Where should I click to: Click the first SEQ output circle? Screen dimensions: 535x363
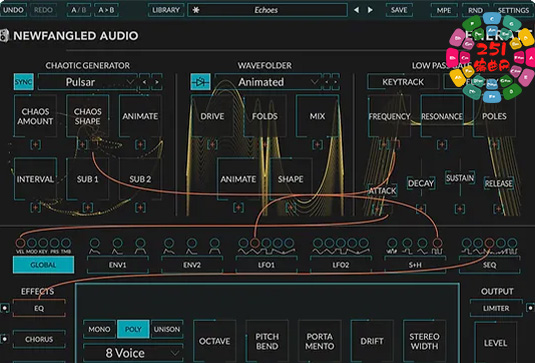point(466,243)
